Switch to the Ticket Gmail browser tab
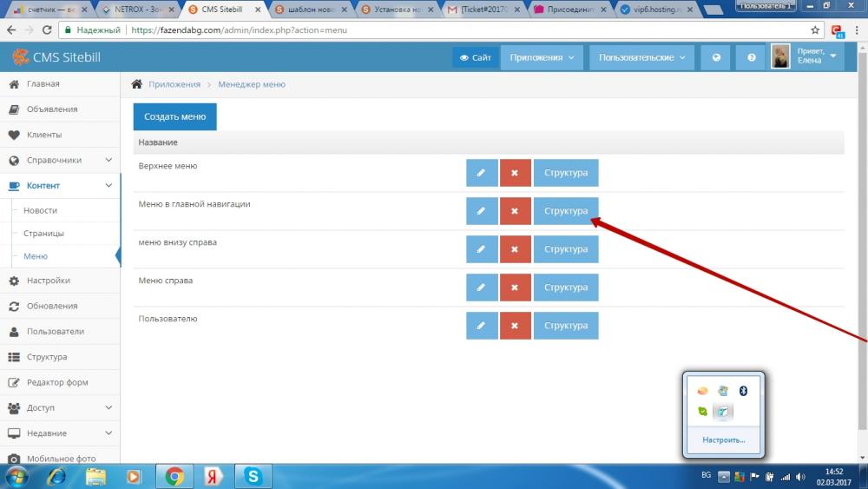Screen dimensions: 868x489 [483, 10]
